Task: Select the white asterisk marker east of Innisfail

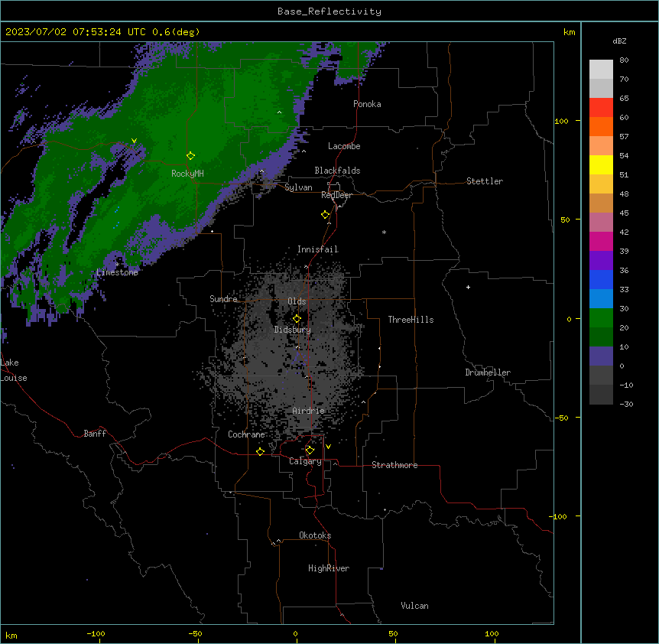Action: tap(384, 232)
